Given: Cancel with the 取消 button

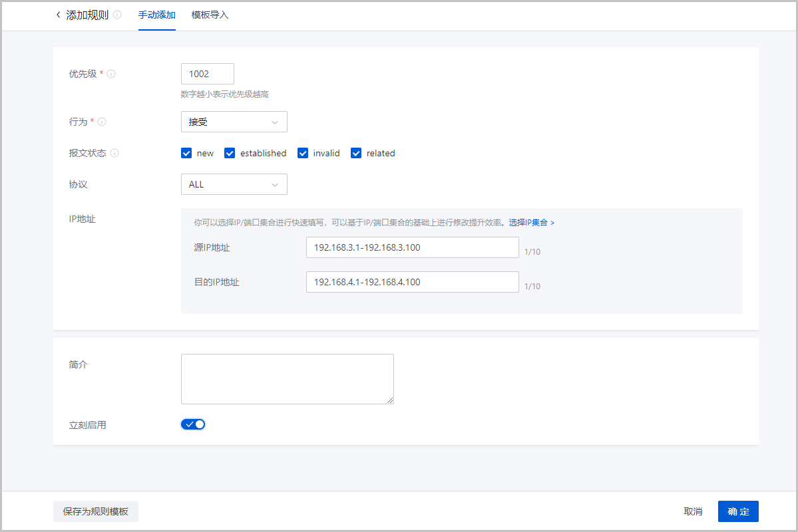Looking at the screenshot, I should (x=693, y=511).
